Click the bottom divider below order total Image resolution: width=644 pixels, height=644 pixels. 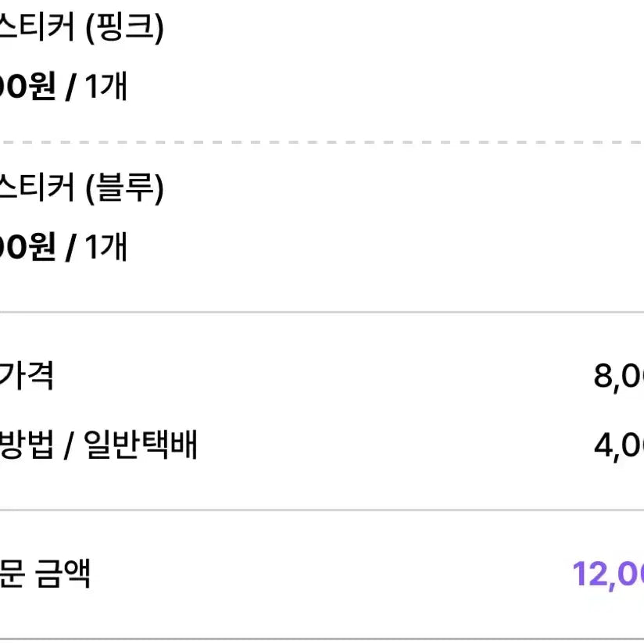(322, 639)
